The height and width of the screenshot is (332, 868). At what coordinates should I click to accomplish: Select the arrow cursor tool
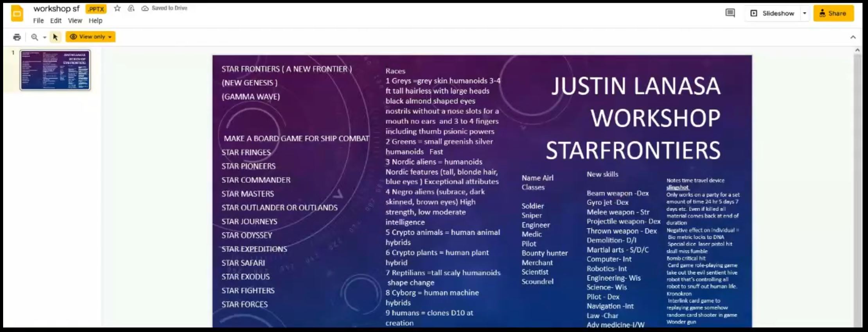(55, 37)
